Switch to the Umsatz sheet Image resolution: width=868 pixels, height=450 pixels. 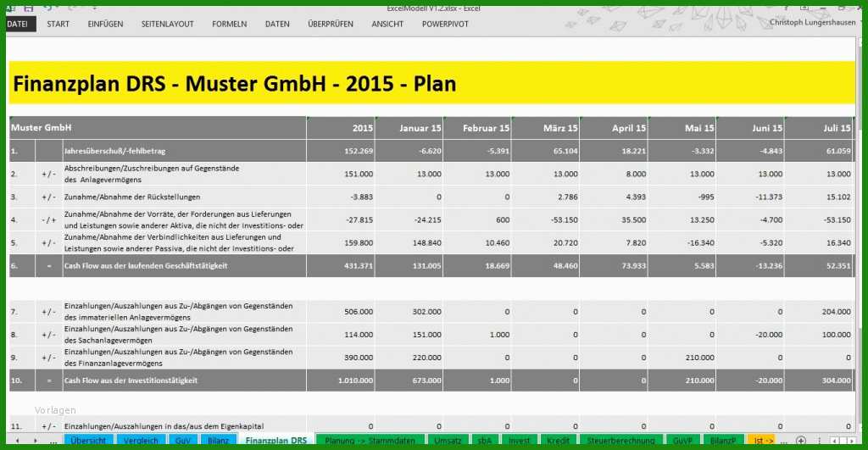click(x=448, y=441)
